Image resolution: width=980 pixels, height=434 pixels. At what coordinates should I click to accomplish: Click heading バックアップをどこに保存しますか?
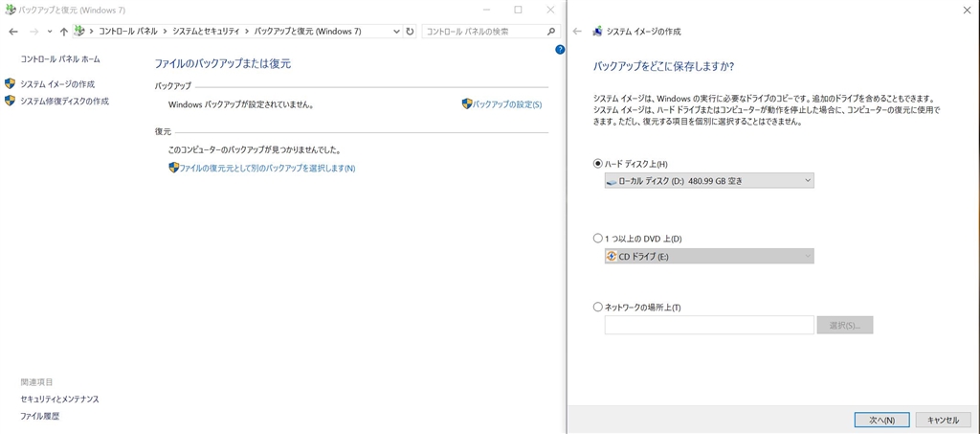pyautogui.click(x=662, y=66)
